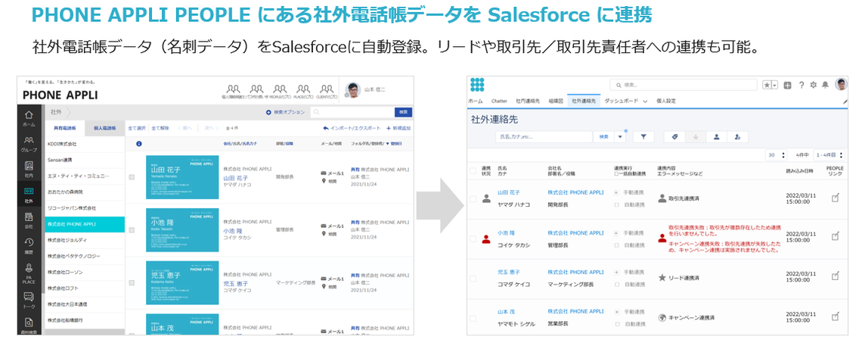Expand 手動連携 plus for 山田 花子
This screenshot has height=346, width=868.
[x=617, y=194]
